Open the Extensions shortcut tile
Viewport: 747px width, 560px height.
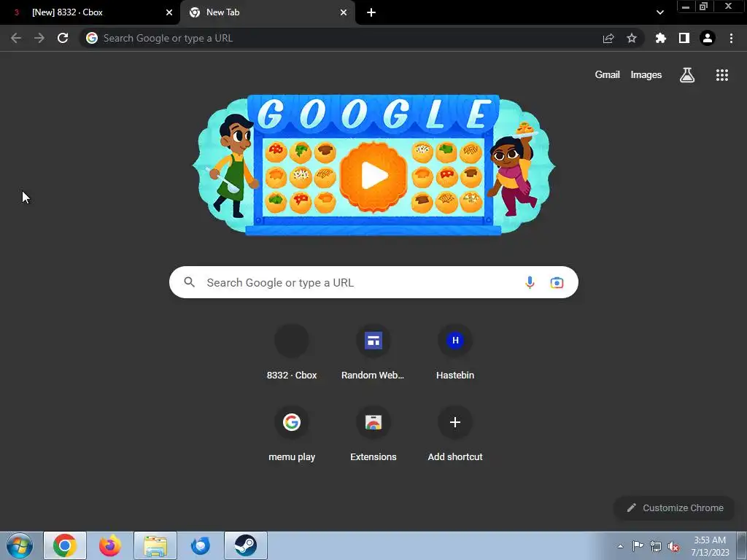click(373, 434)
